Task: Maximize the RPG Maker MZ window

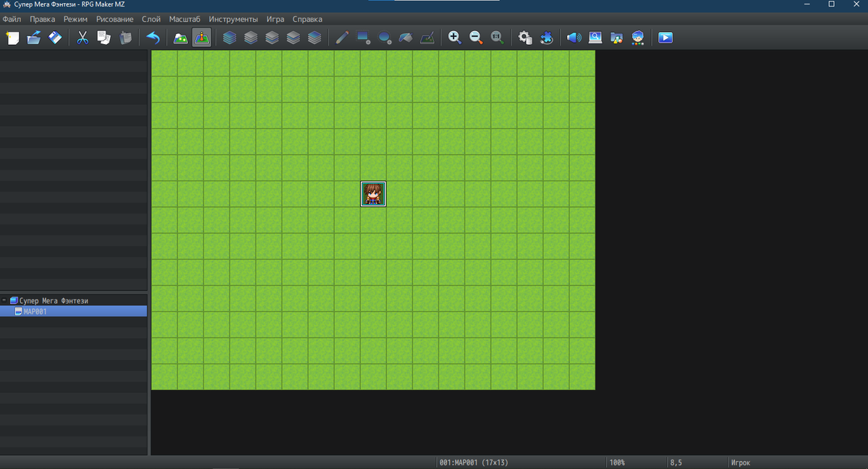Action: (832, 4)
